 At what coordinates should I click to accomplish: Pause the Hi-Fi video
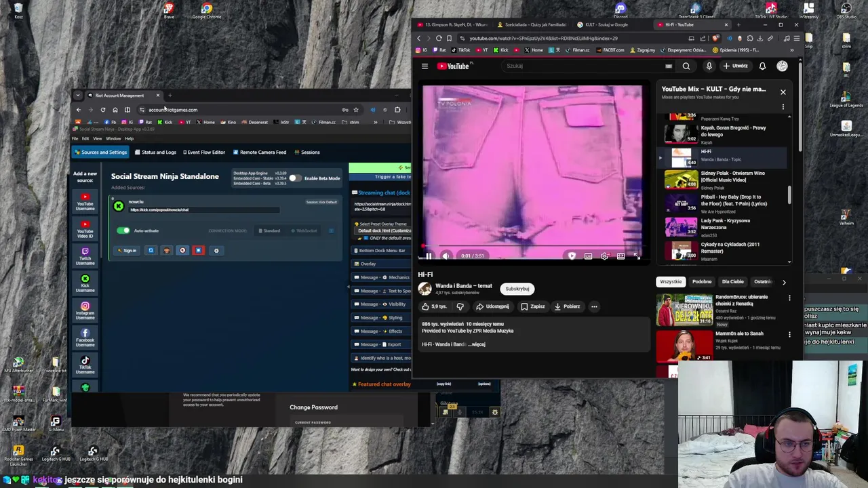(429, 256)
